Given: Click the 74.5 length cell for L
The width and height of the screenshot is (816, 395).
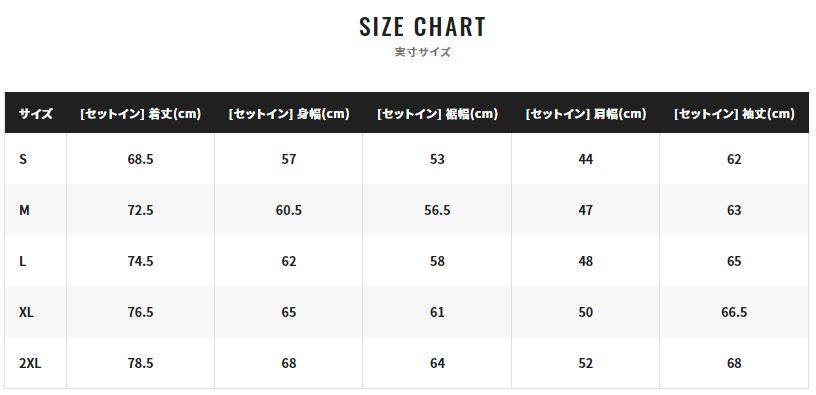Looking at the screenshot, I should (x=141, y=261).
